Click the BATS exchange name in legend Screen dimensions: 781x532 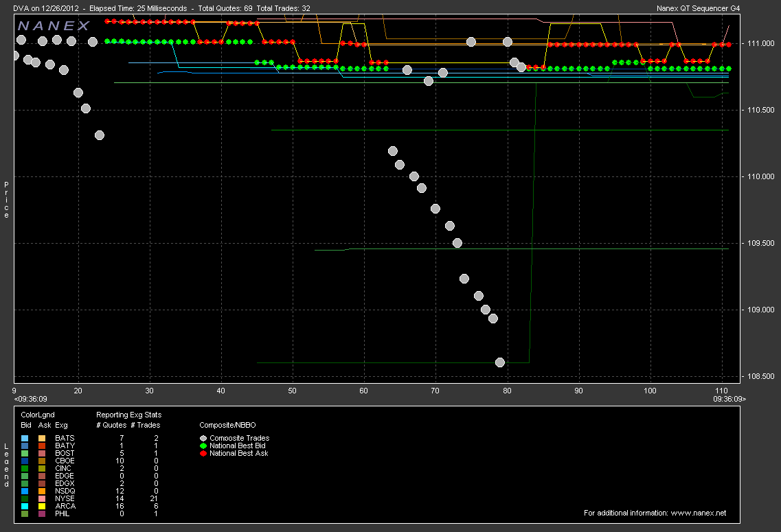tap(65, 439)
